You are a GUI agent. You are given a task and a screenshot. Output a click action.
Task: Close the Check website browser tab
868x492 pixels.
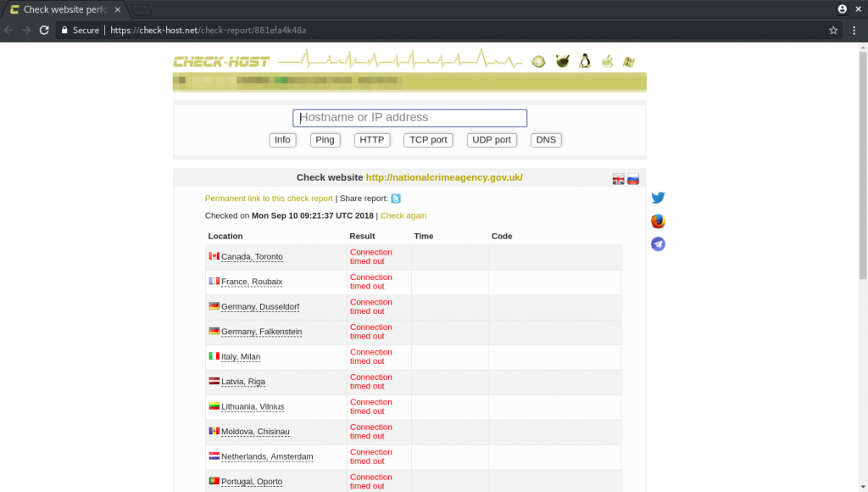(x=117, y=9)
